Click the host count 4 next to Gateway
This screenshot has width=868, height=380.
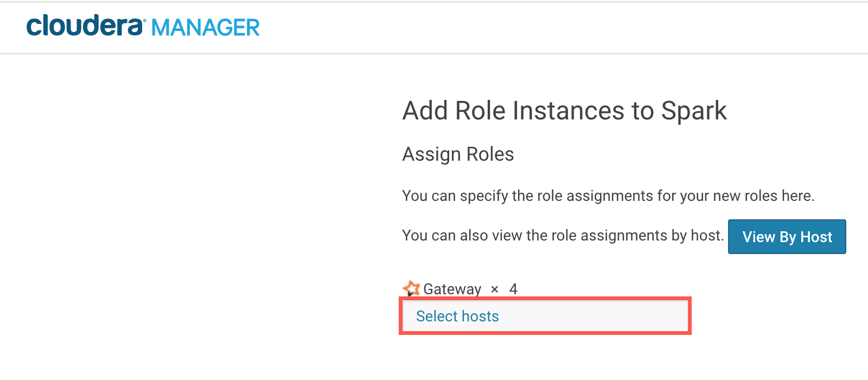(x=513, y=289)
